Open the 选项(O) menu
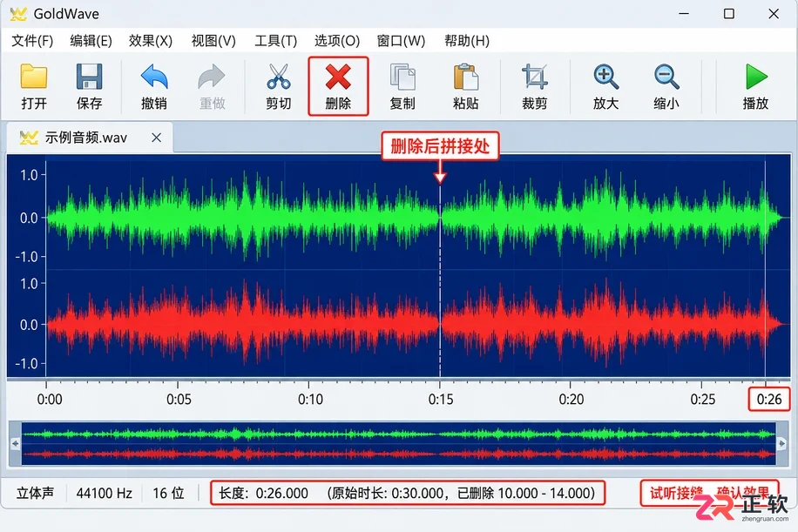Screen dimensions: 798x532 click(x=337, y=41)
